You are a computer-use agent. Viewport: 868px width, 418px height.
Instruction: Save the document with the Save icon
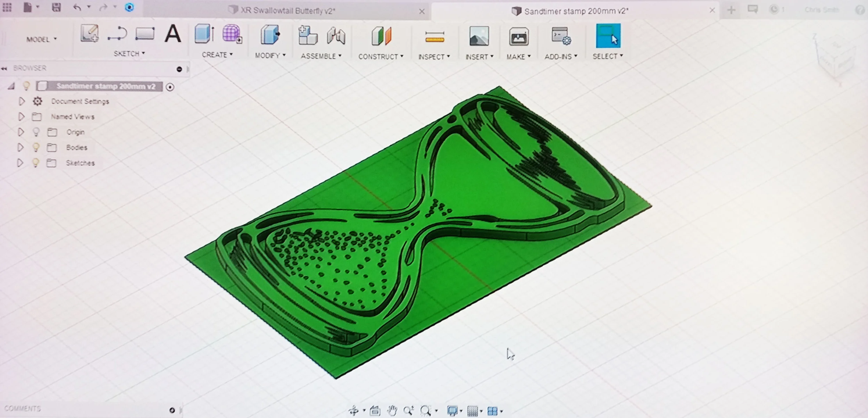click(x=56, y=7)
